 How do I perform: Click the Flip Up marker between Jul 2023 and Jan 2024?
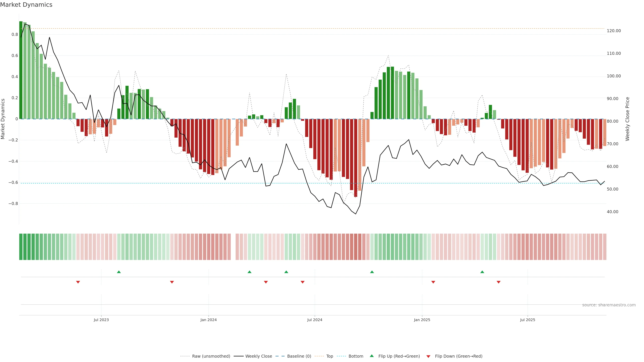pyautogui.click(x=119, y=272)
